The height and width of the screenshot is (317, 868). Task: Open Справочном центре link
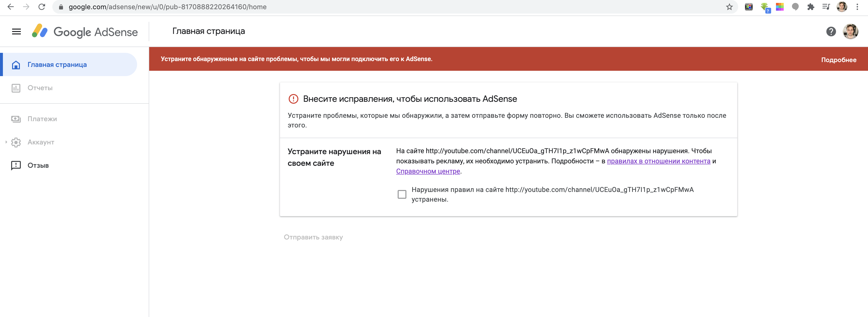pyautogui.click(x=428, y=171)
